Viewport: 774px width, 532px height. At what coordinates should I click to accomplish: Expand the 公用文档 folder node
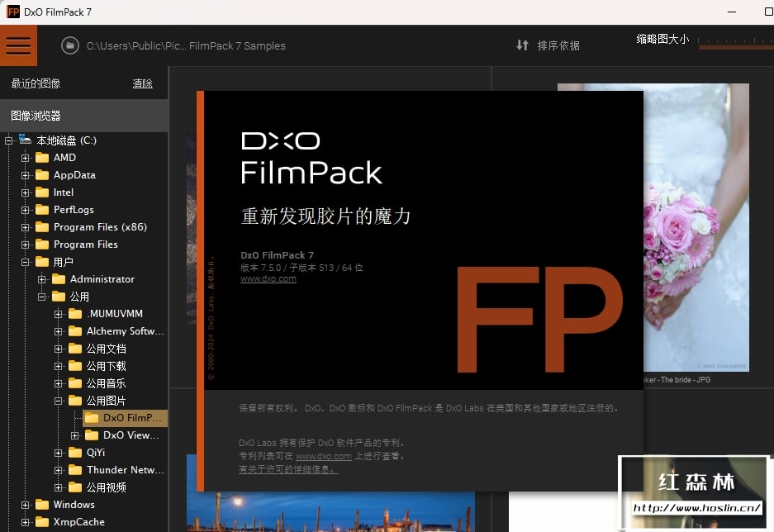click(59, 349)
